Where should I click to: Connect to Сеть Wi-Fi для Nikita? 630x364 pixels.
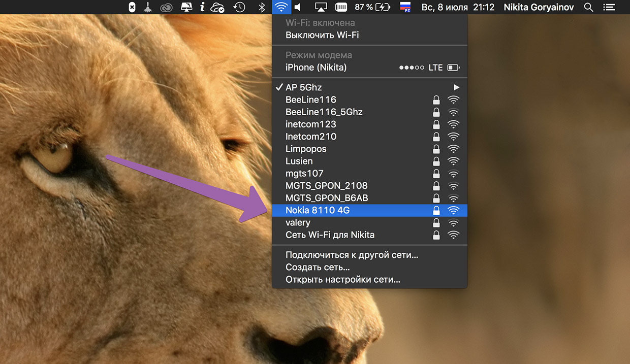click(369, 235)
